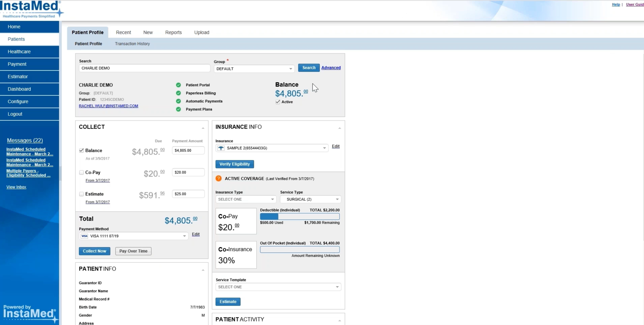Open the Messages (22) link

(x=25, y=141)
